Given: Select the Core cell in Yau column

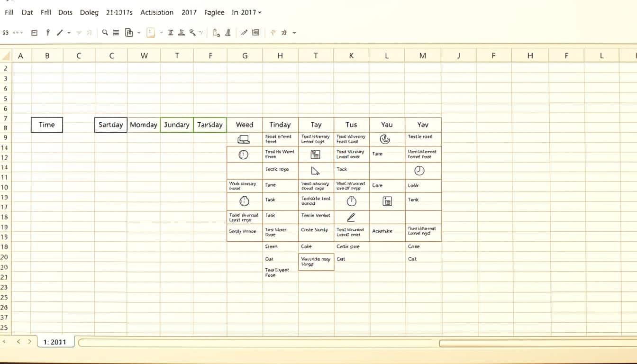Looking at the screenshot, I should (387, 185).
